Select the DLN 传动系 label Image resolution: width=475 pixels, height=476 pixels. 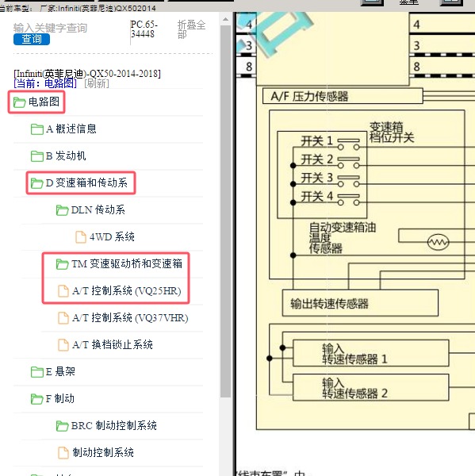(98, 209)
